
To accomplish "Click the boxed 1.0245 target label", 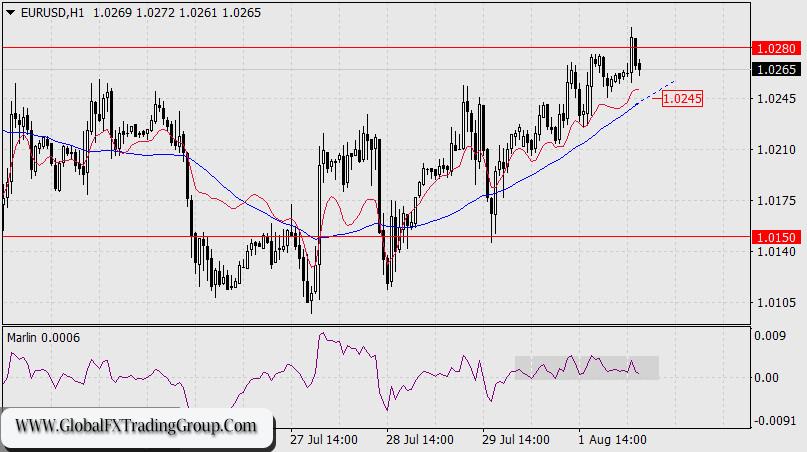I will 682,98.
